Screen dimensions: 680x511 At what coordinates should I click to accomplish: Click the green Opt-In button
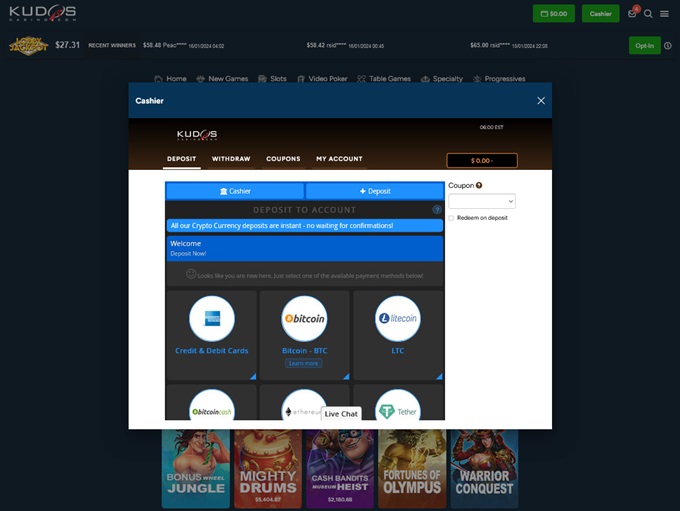(644, 45)
